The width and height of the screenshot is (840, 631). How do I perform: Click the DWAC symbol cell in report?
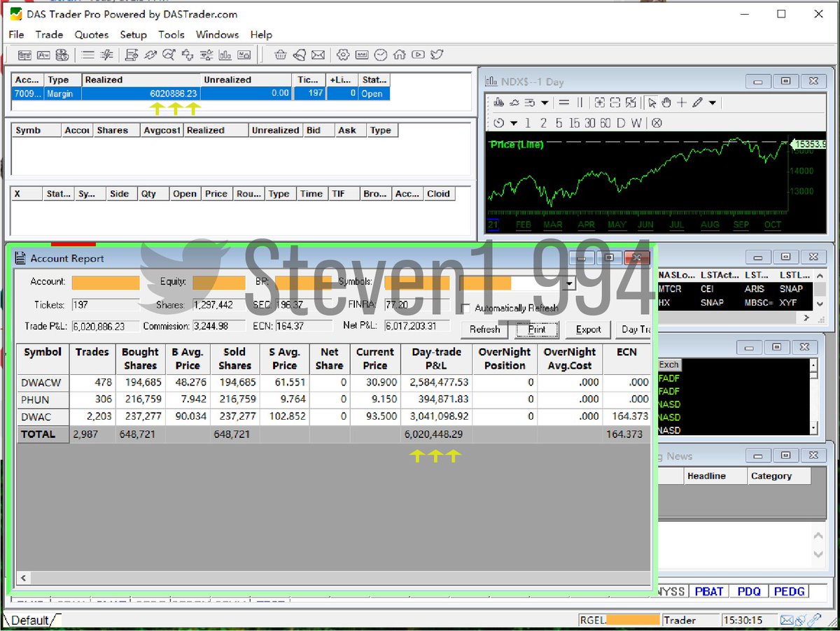point(43,416)
